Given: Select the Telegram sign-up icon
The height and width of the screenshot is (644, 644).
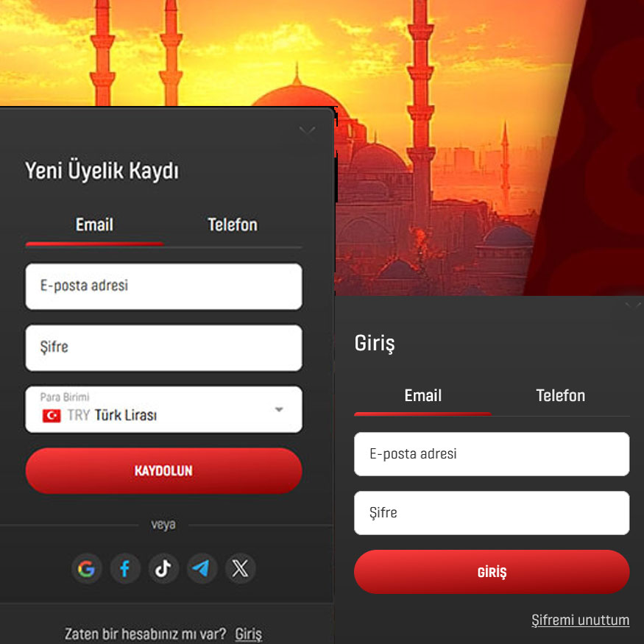Looking at the screenshot, I should point(202,568).
